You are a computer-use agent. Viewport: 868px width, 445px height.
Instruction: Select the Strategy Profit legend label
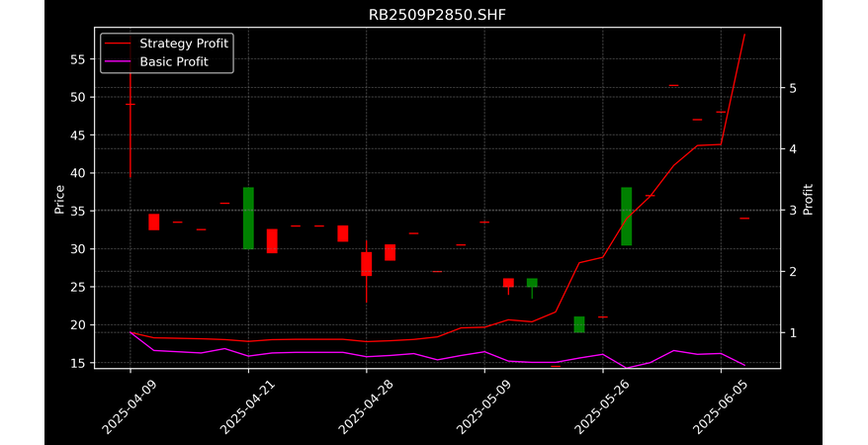(x=184, y=44)
